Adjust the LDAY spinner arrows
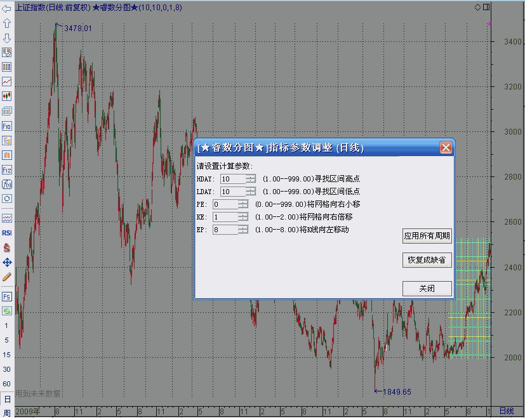The width and height of the screenshot is (525, 420). pos(251,192)
